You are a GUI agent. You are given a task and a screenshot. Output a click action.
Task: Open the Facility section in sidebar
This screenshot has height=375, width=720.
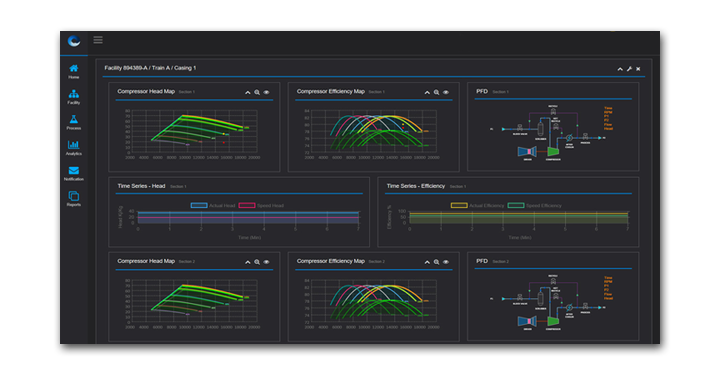[73, 97]
